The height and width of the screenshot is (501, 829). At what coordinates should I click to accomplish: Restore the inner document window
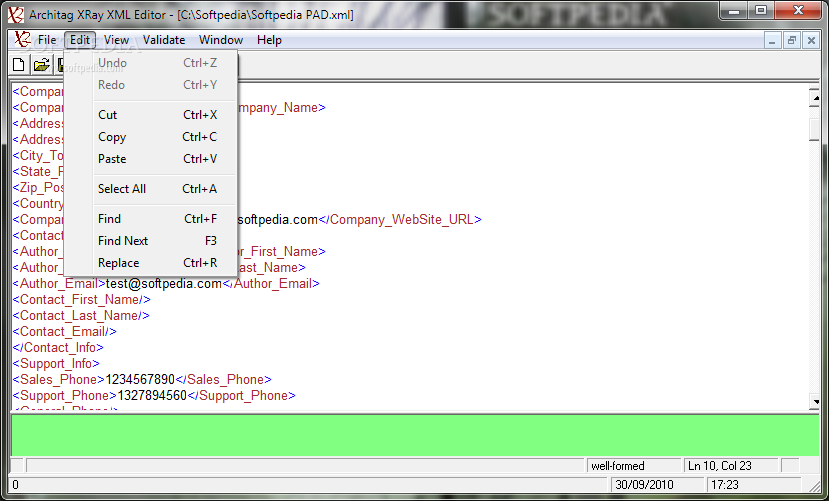click(791, 40)
